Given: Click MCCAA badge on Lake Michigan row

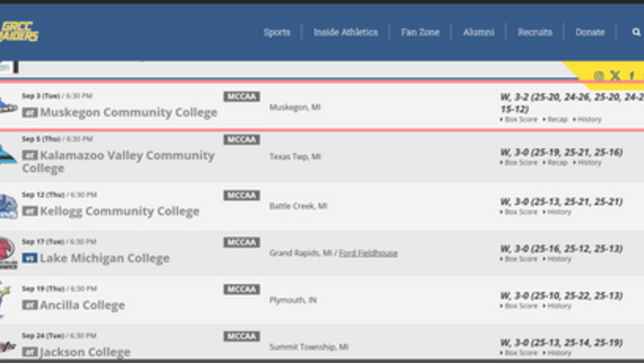Looking at the screenshot, I should coord(241,243).
